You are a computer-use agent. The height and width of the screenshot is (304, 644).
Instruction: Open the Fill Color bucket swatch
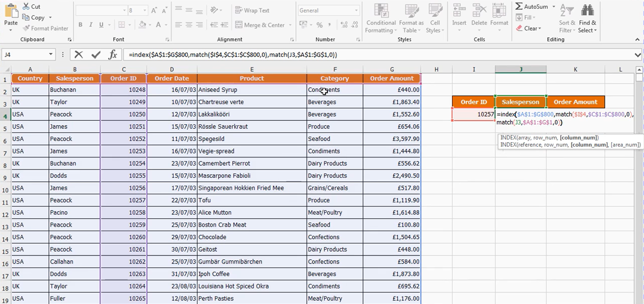(142, 25)
